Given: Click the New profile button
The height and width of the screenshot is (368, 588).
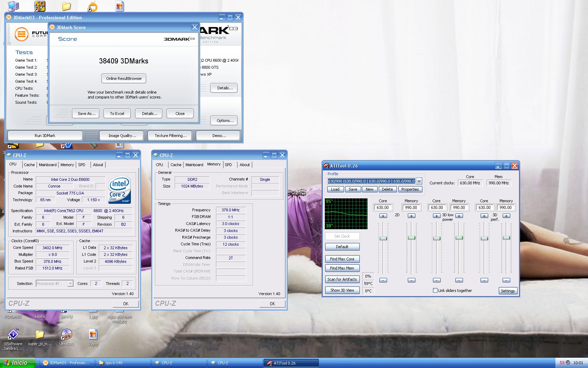Looking at the screenshot, I should pos(370,189).
